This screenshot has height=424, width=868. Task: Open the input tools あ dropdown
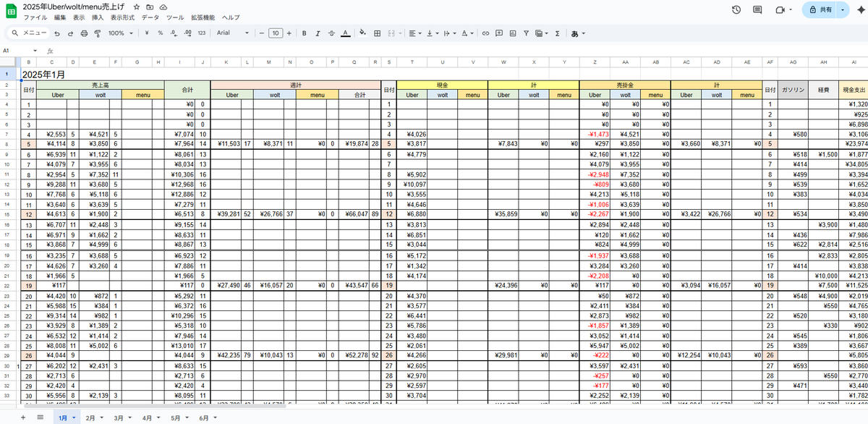pos(578,33)
